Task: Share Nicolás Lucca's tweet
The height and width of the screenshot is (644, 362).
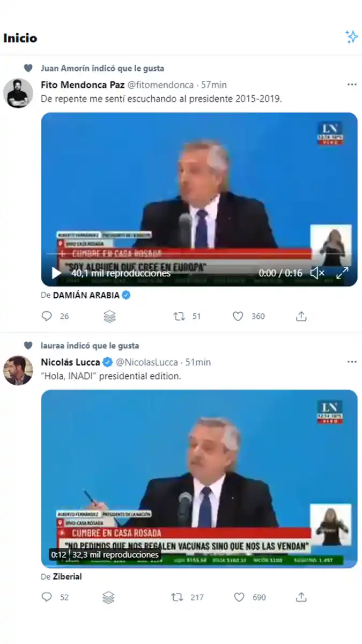Action: click(301, 597)
